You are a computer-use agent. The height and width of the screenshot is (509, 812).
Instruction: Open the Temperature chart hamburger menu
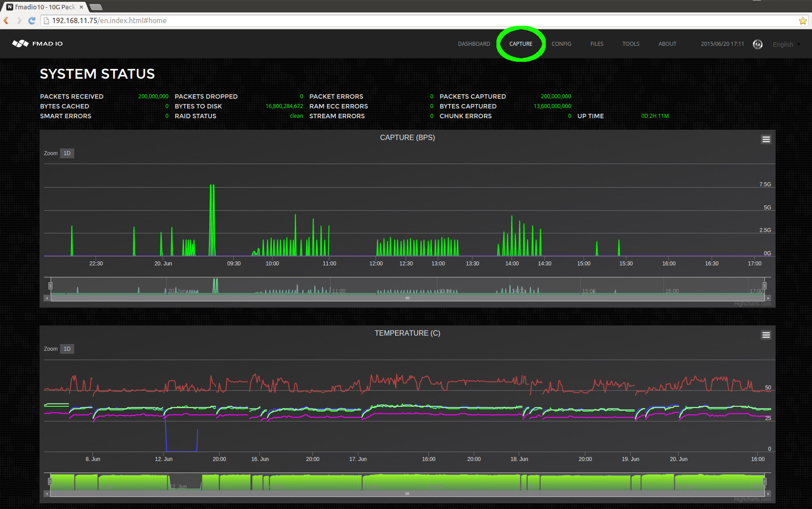pyautogui.click(x=766, y=335)
